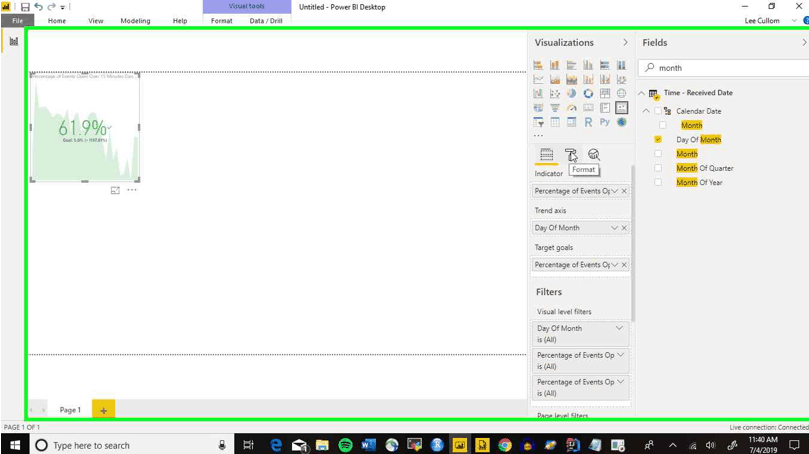Viewport: 809px width, 454px height.
Task: Select the Stacked column chart visualization
Action: point(555,65)
